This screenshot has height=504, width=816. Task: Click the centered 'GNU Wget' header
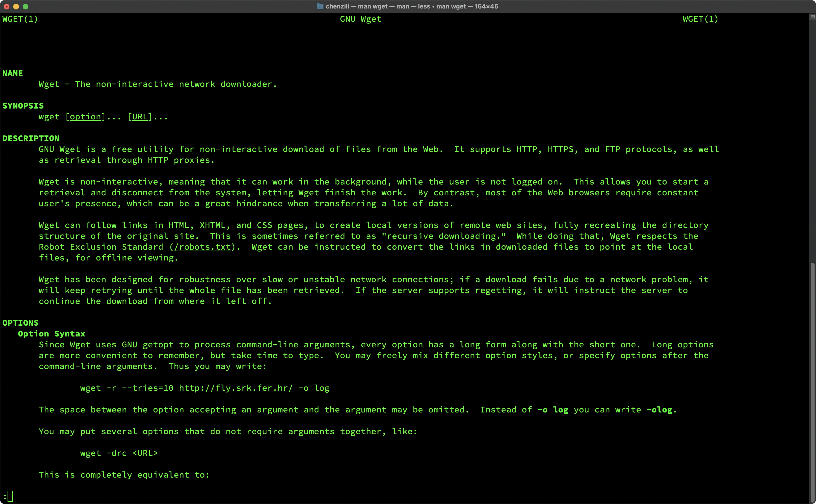point(361,19)
